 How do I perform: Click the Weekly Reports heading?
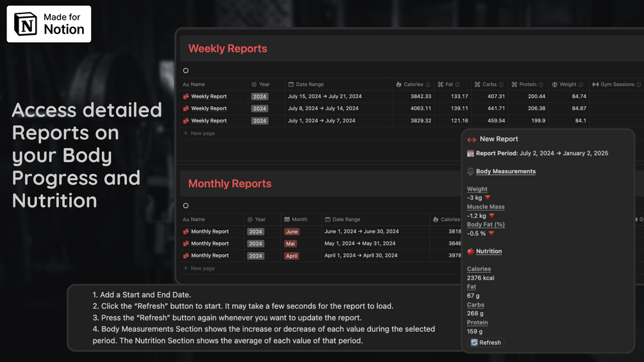point(227,49)
